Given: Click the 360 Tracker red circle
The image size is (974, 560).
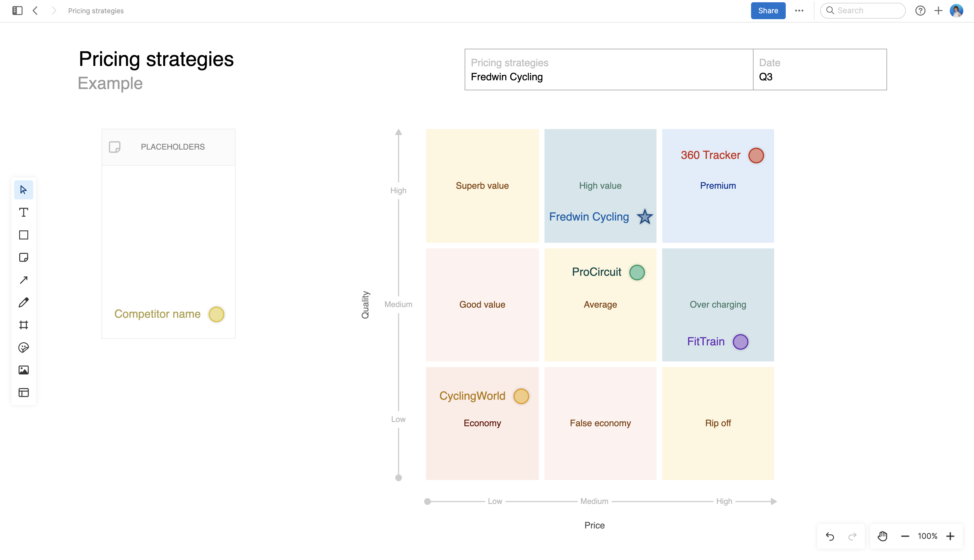Looking at the screenshot, I should [x=756, y=155].
